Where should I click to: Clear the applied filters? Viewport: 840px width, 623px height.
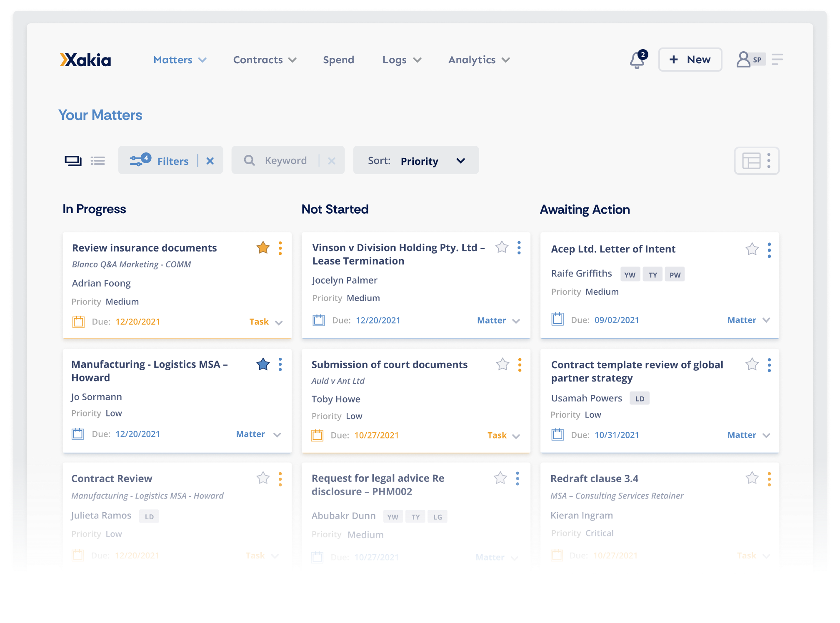click(210, 161)
